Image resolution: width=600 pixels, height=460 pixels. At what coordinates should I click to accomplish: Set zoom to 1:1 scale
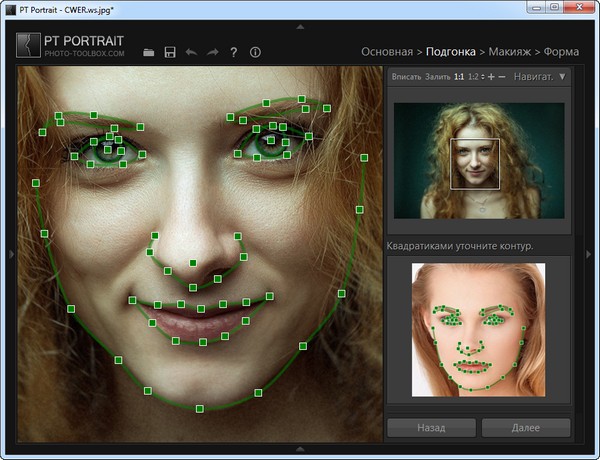tap(458, 76)
